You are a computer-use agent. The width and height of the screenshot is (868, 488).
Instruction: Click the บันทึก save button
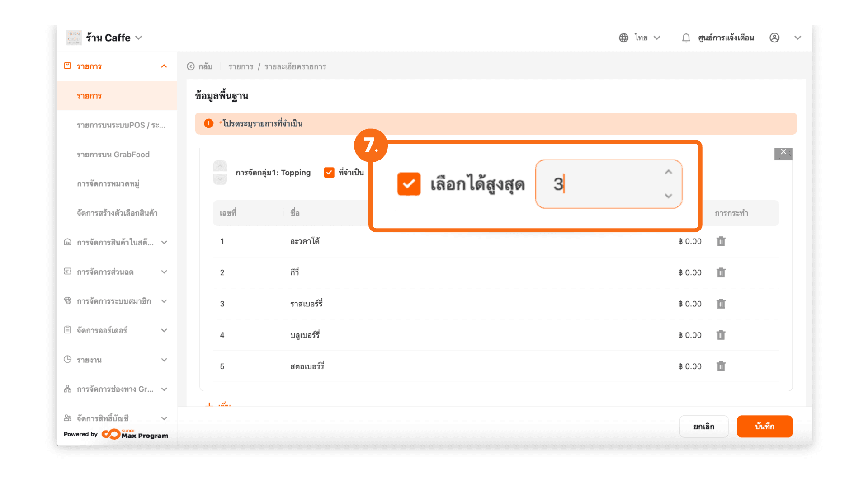[764, 426]
